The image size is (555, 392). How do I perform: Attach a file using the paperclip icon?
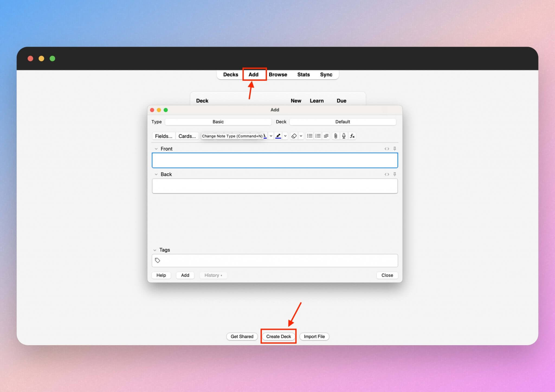click(336, 136)
